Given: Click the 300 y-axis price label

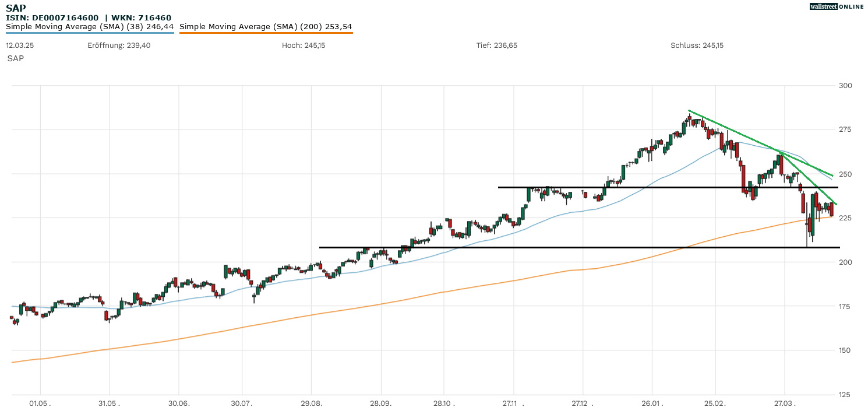Looking at the screenshot, I should 845,86.
